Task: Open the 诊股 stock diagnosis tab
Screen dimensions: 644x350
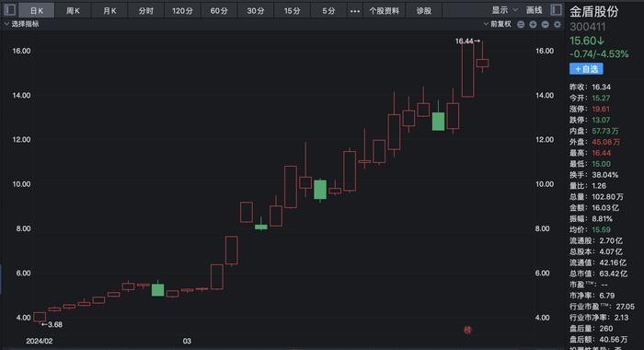Action: [x=424, y=11]
